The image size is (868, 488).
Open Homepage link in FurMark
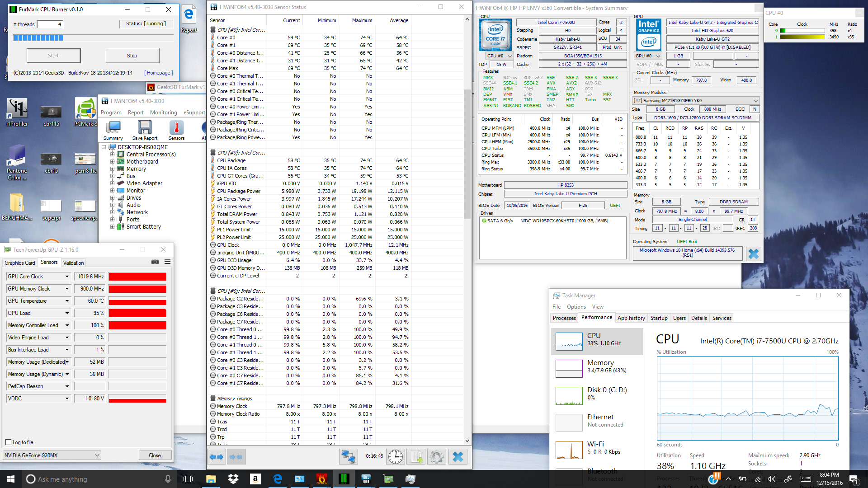pyautogui.click(x=158, y=73)
